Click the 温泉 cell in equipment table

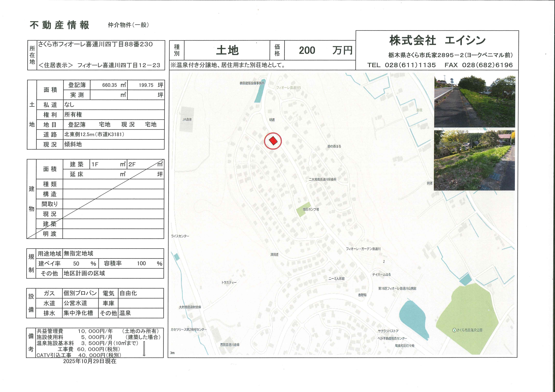pos(125,313)
